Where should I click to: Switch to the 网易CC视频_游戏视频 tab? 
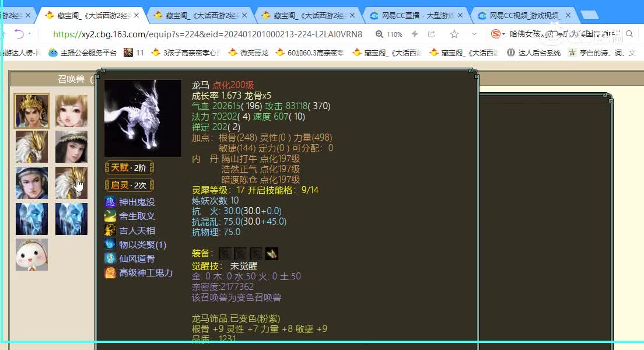coord(524,15)
